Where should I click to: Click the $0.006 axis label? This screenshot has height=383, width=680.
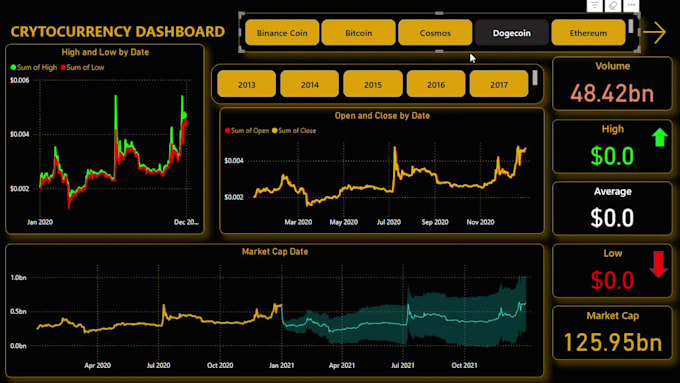[x=20, y=80]
